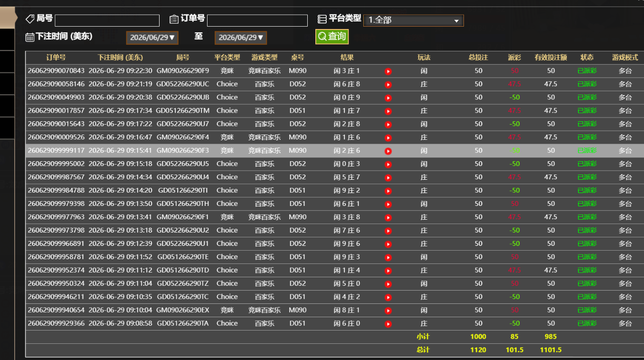The image size is (644, 360).
Task: Click the 订单号 column header
Action: (x=56, y=58)
